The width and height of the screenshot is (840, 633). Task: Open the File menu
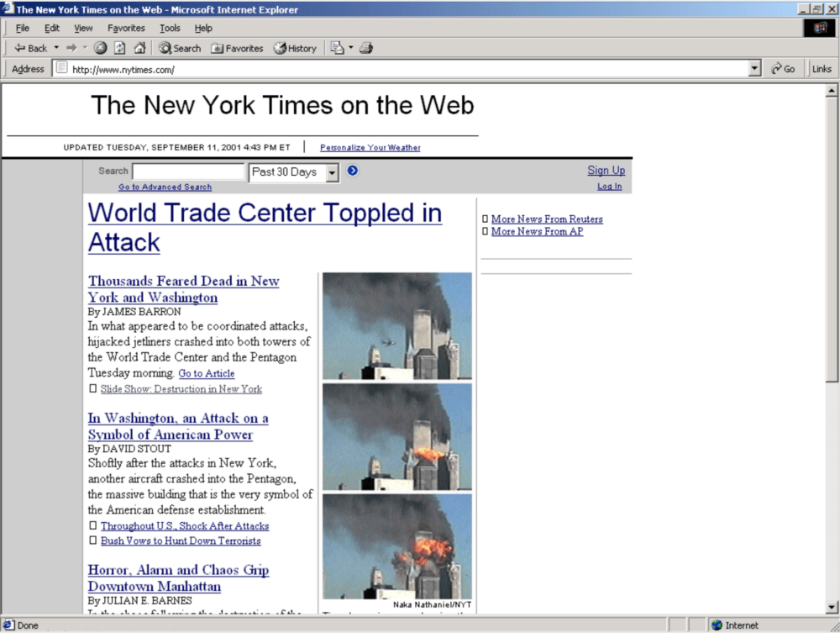(23, 28)
